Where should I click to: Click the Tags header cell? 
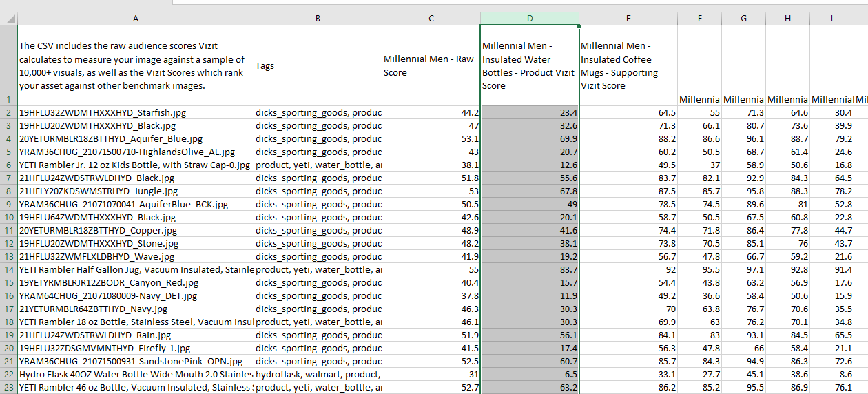pos(318,65)
